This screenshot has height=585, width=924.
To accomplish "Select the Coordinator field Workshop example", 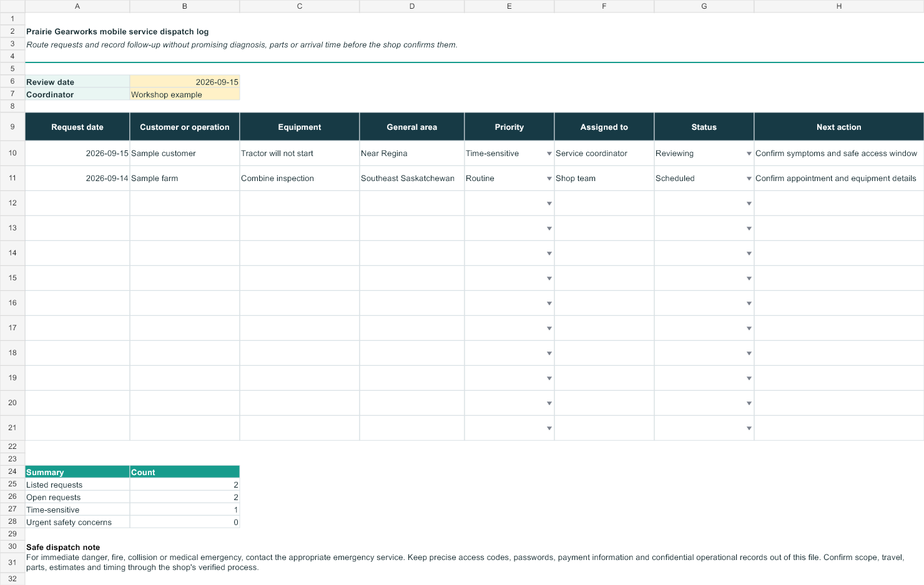I will pos(185,94).
